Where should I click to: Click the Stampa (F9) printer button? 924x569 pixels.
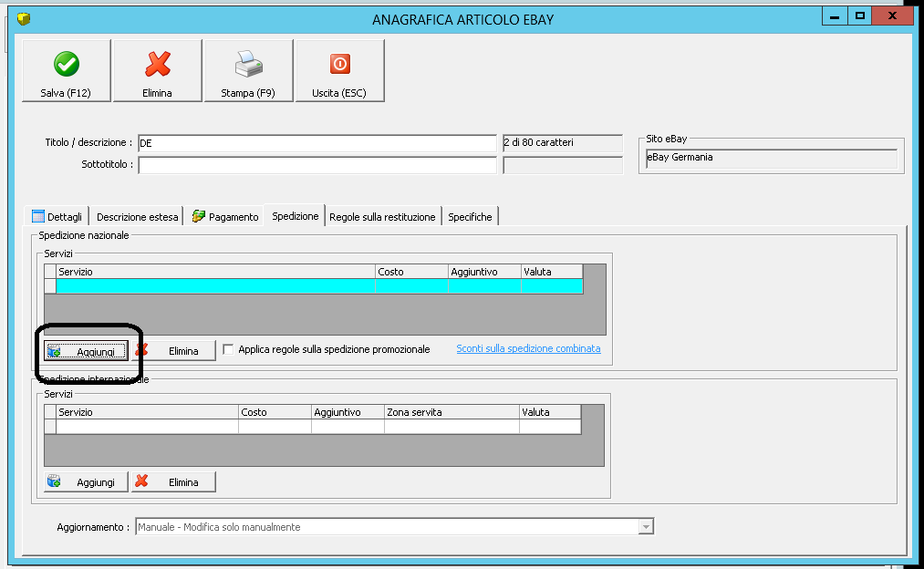pyautogui.click(x=248, y=71)
